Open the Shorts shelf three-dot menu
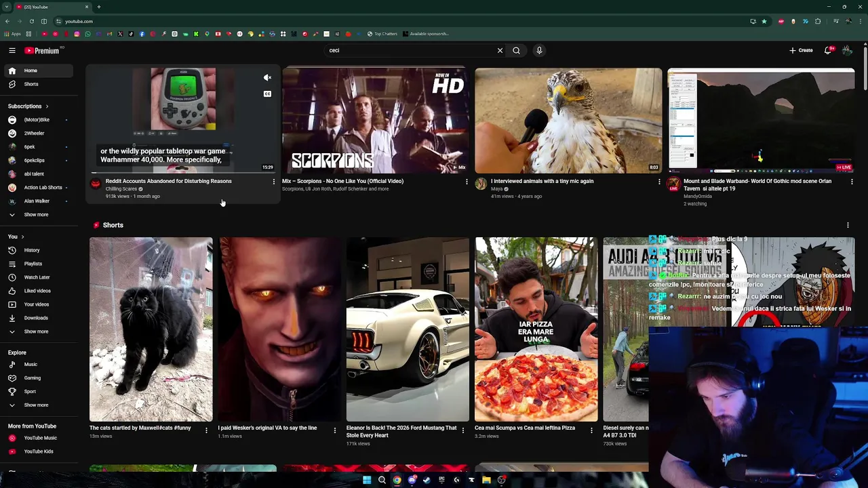Screen dimensions: 868x488 [848, 225]
